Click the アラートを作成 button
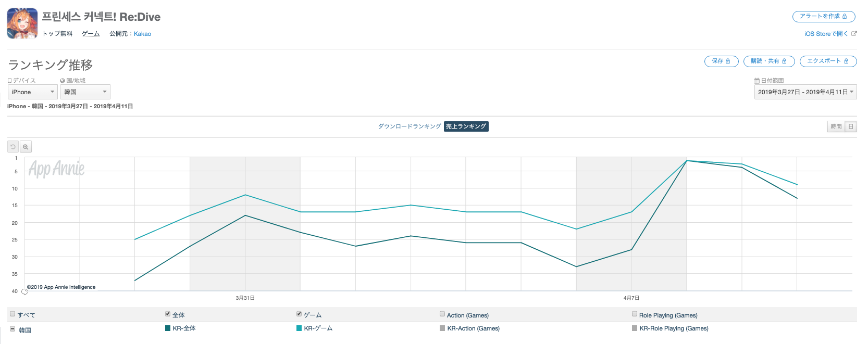 [824, 17]
